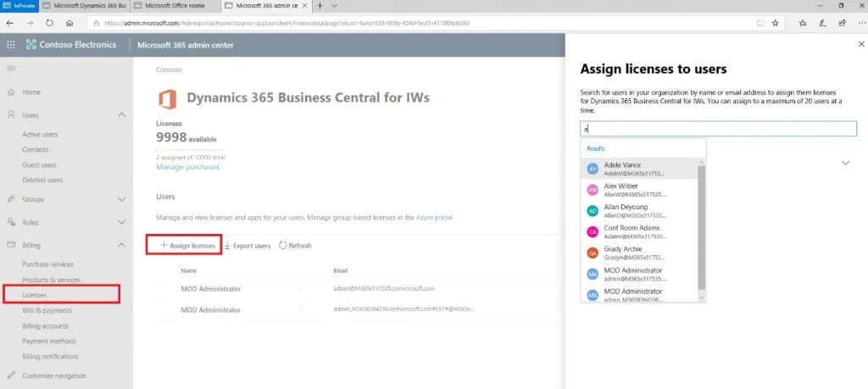Open Purchase services under Billing
This screenshot has height=389, width=868.
click(x=48, y=264)
